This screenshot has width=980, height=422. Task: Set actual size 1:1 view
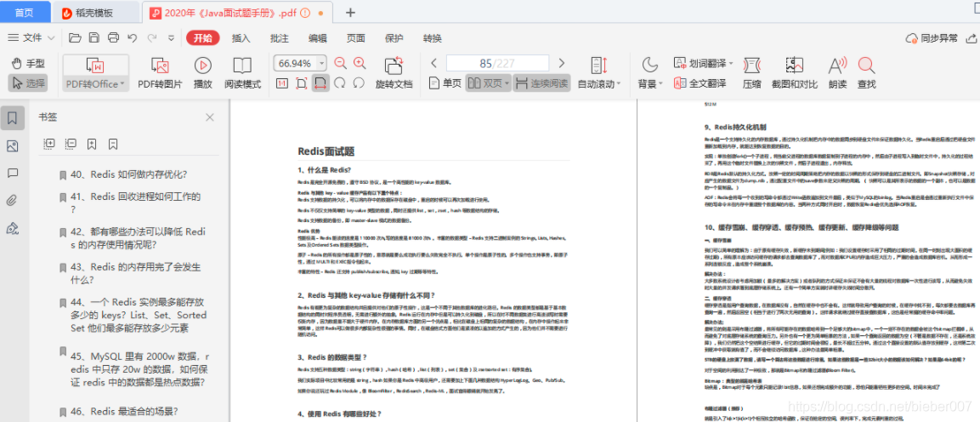coord(281,83)
